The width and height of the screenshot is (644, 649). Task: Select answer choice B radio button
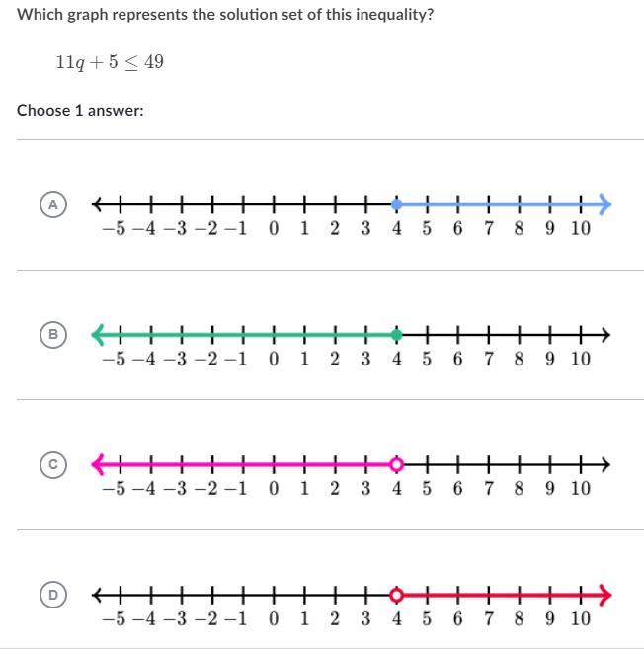[x=54, y=335]
